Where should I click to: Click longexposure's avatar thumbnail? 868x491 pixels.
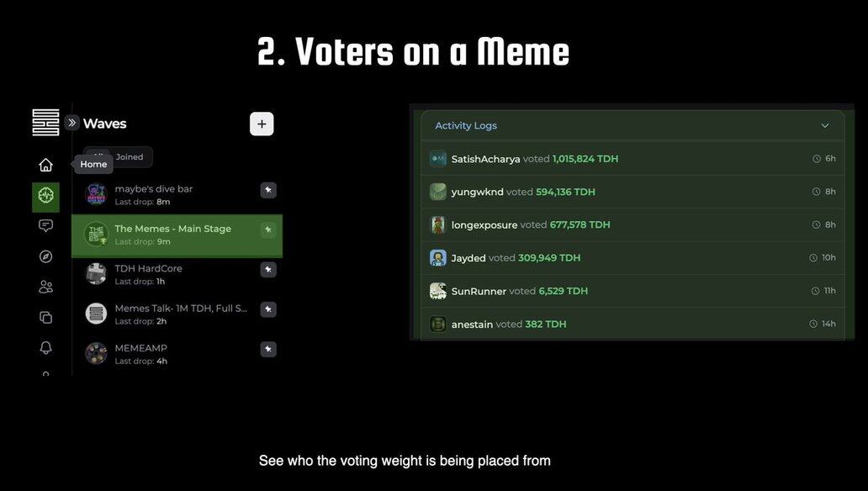(x=438, y=225)
